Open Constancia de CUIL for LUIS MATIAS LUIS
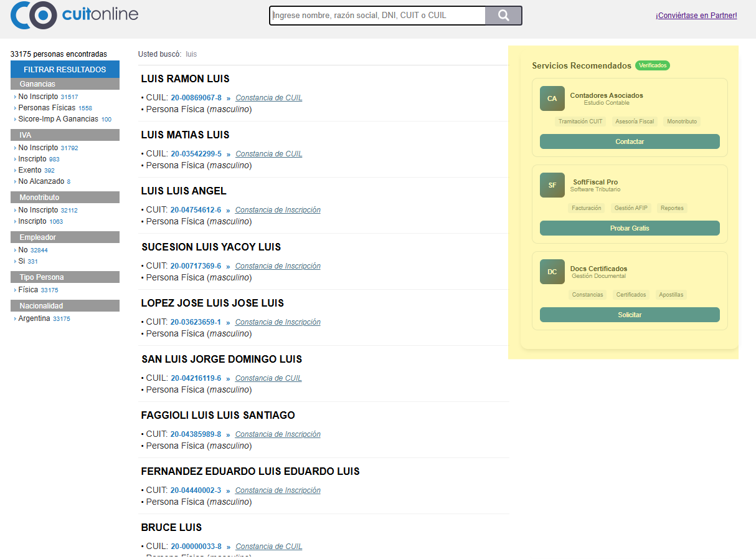The height and width of the screenshot is (559, 756). click(x=268, y=154)
